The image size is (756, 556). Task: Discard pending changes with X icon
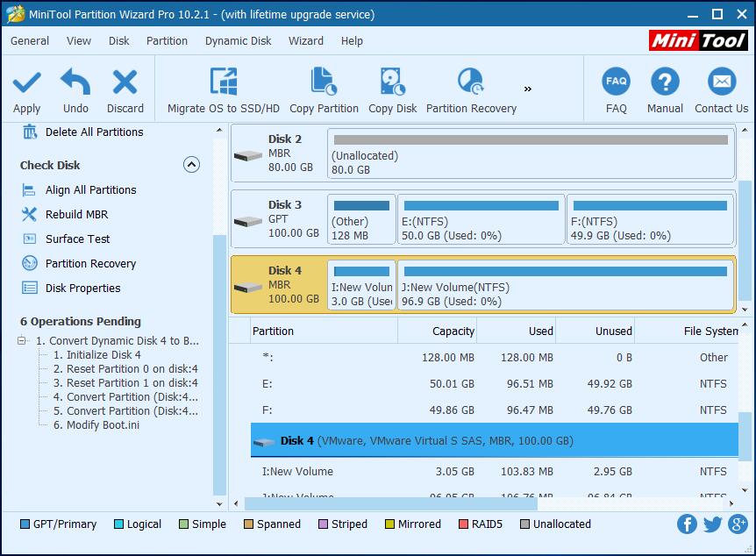coord(125,83)
